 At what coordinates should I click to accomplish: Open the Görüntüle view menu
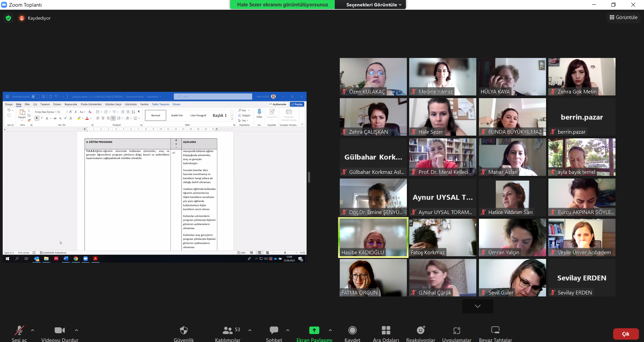coord(624,17)
